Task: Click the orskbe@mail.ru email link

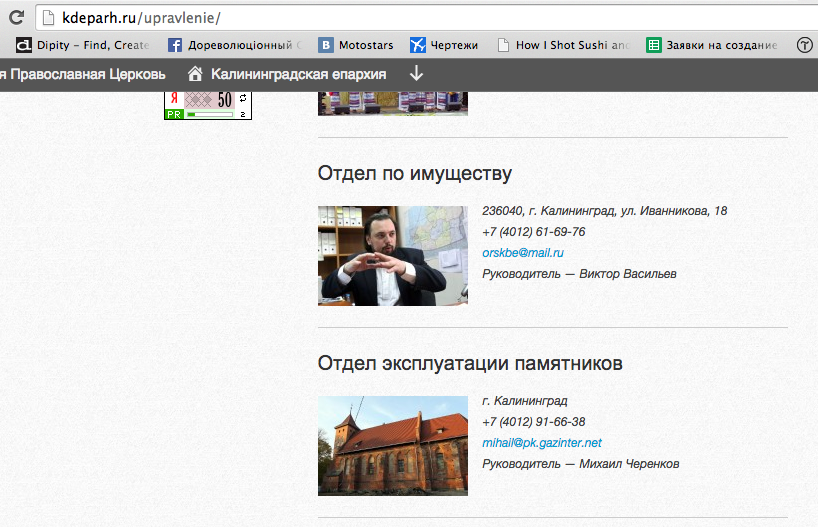Action: 523,253
